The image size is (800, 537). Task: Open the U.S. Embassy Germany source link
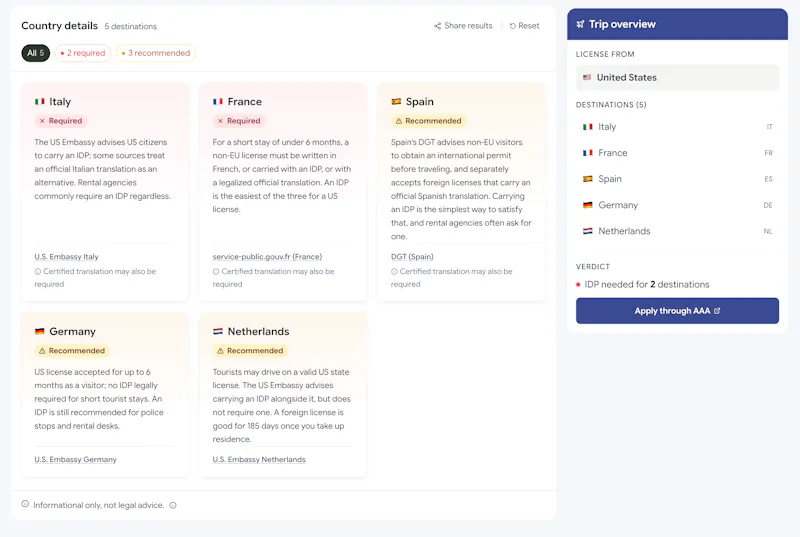(x=76, y=459)
